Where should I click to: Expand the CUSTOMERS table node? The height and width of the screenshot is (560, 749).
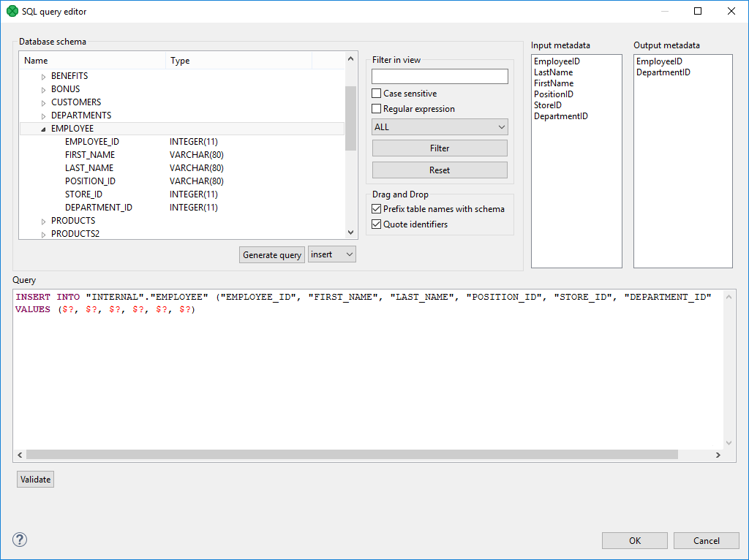coord(42,102)
